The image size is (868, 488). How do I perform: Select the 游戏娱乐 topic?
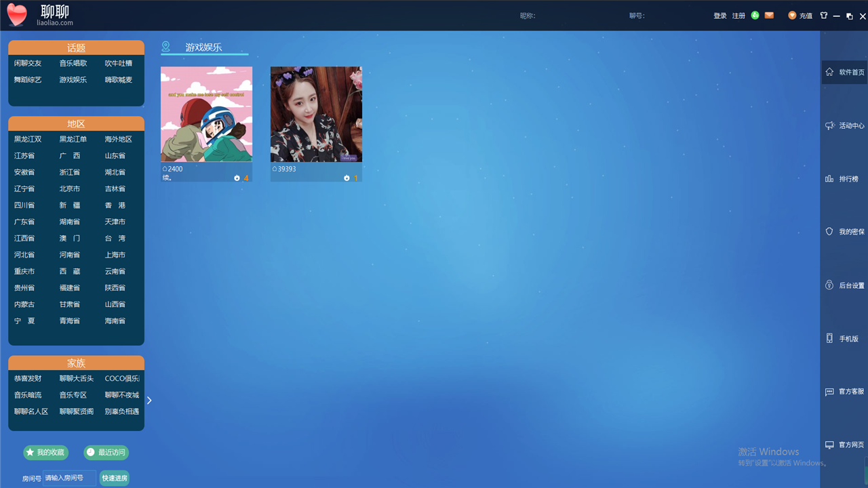tap(73, 80)
